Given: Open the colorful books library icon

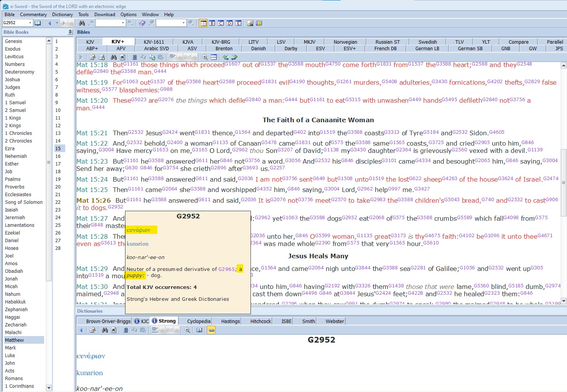Looking at the screenshot, I should coord(259,23).
